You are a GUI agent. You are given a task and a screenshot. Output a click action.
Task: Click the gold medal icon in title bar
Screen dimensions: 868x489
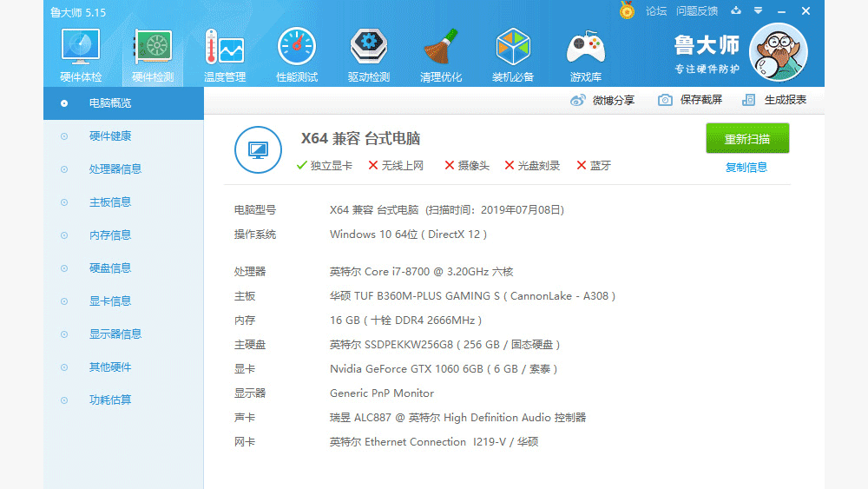(627, 10)
